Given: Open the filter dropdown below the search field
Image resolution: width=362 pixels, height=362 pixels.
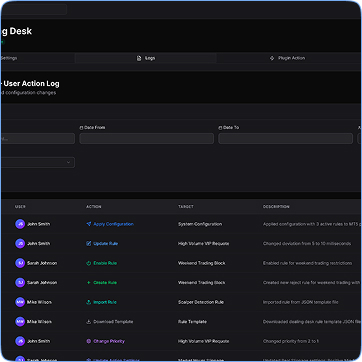Looking at the screenshot, I should point(38,162).
